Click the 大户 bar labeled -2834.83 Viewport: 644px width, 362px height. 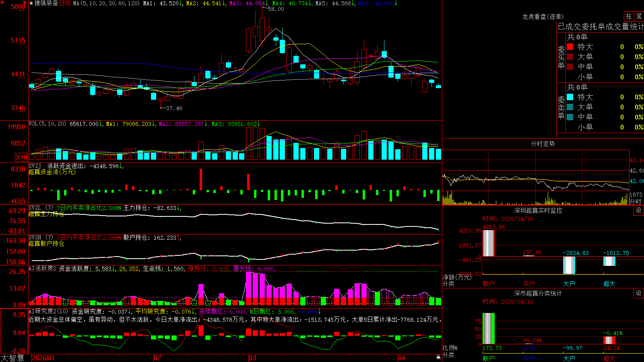[569, 265]
